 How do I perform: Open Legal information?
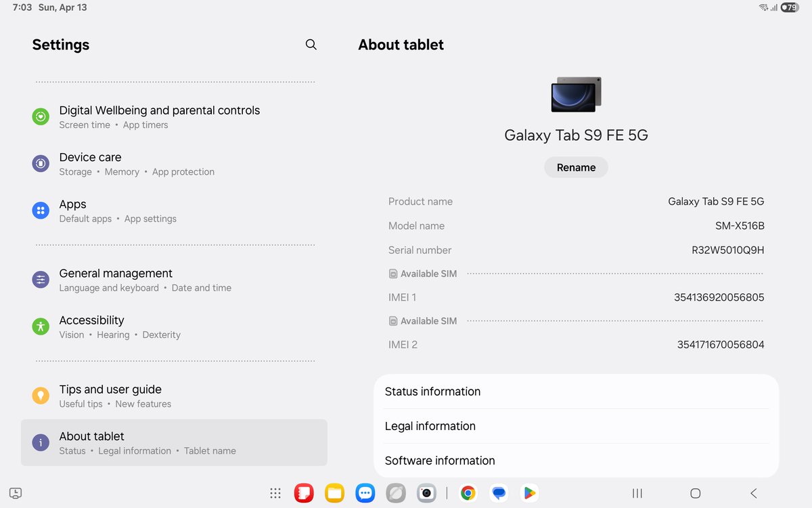click(577, 426)
